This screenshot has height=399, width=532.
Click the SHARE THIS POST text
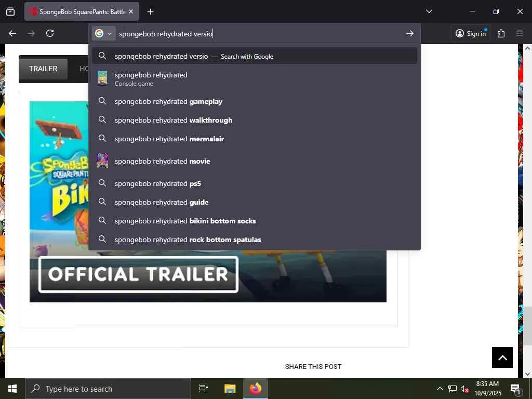tap(313, 366)
